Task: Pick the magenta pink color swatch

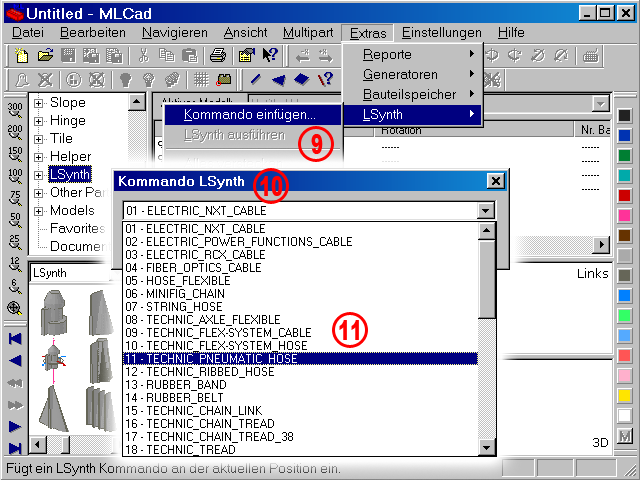Action: click(624, 216)
